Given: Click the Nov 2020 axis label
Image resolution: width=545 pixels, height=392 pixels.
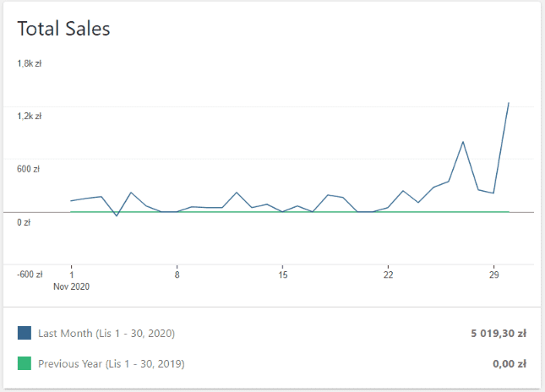Looking at the screenshot, I should coord(71,286).
